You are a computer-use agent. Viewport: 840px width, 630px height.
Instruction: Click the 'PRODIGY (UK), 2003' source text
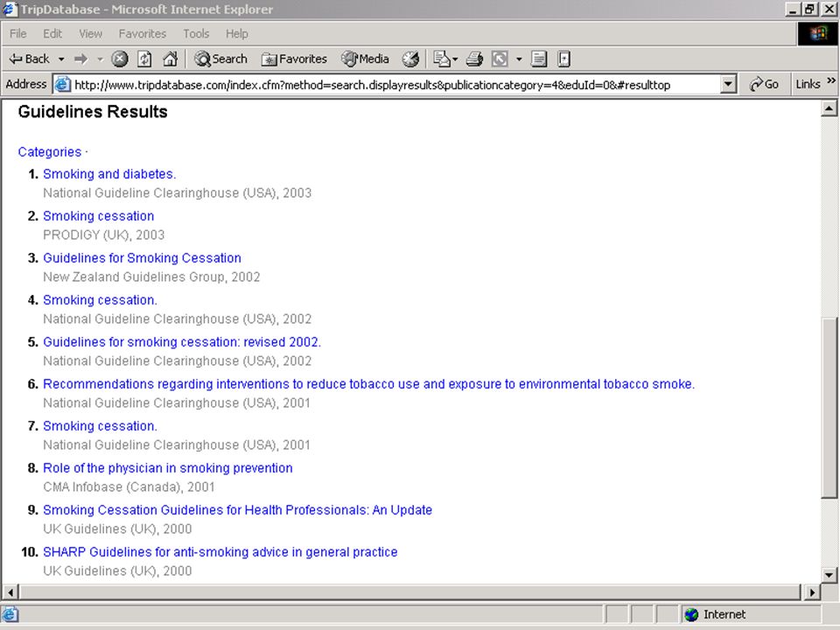point(104,235)
